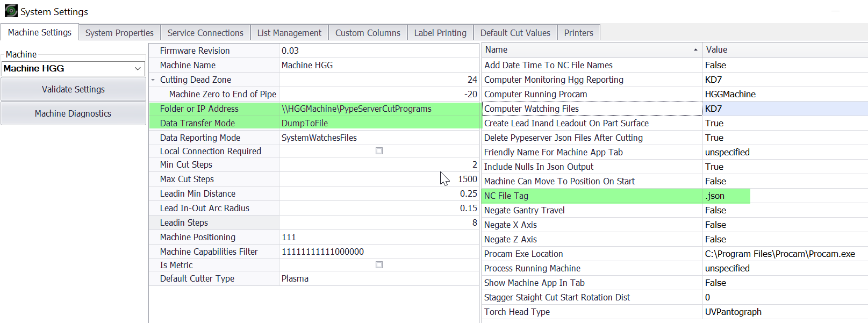Edit the Computer Watching Files value KD7
The image size is (868, 323).
[x=785, y=109]
